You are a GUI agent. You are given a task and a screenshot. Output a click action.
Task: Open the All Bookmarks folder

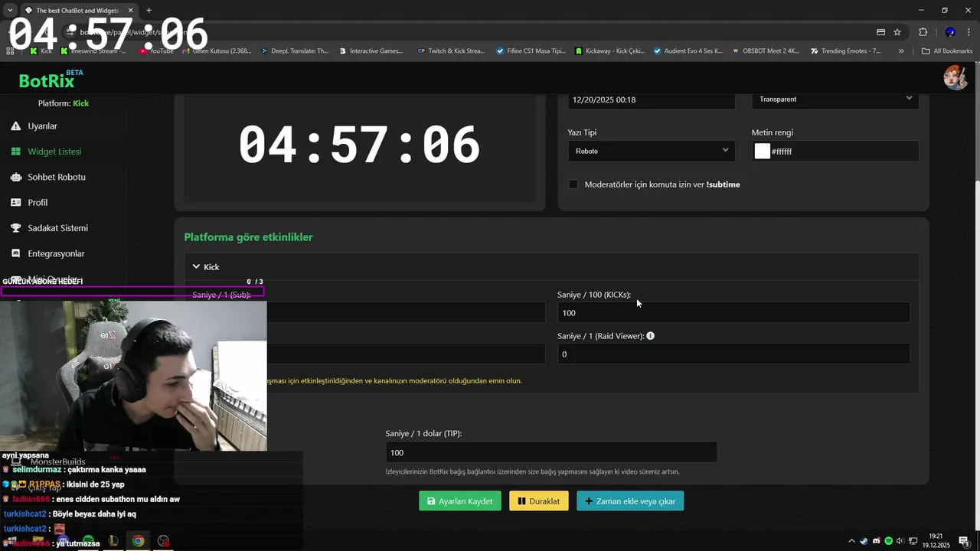(x=947, y=51)
